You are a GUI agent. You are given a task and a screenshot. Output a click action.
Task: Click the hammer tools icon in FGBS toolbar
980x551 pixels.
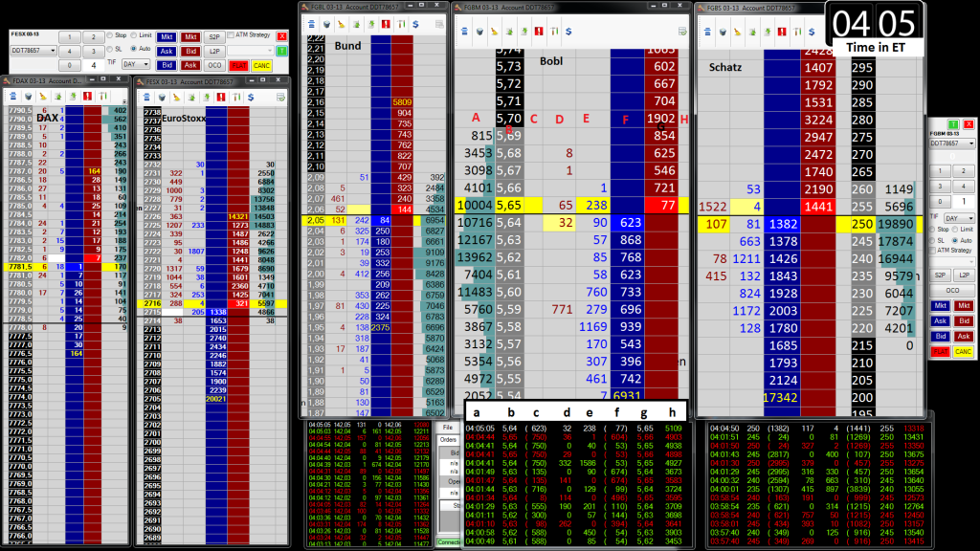(x=797, y=32)
